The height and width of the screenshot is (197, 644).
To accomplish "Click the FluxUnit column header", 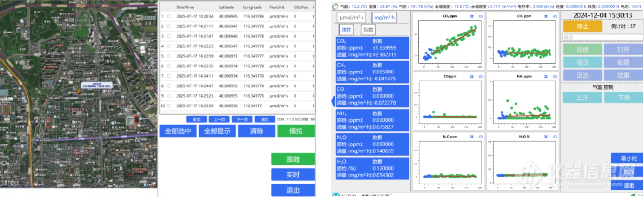I will pyautogui.click(x=278, y=7).
